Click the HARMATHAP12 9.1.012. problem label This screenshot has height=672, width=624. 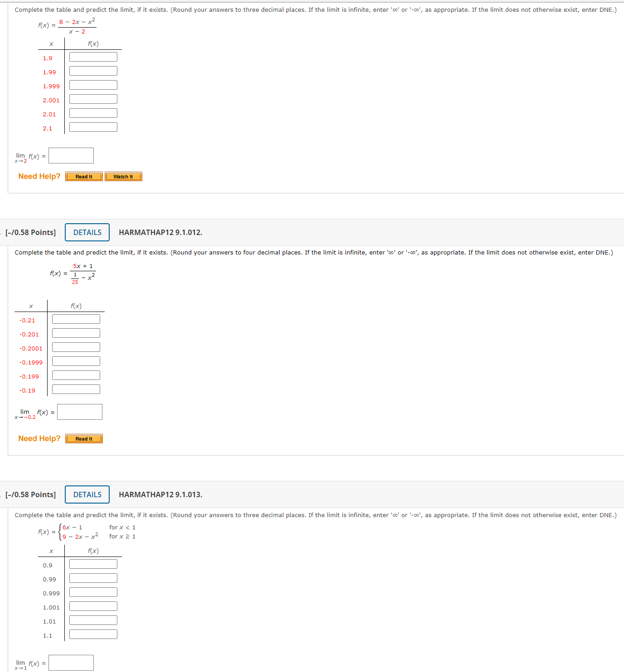160,232
